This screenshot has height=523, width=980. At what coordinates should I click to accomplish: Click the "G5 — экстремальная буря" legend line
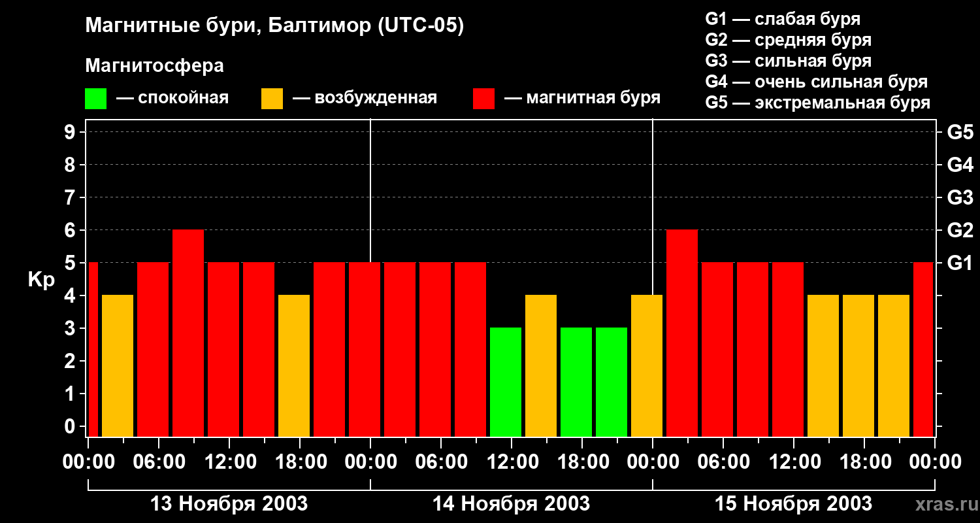click(817, 103)
